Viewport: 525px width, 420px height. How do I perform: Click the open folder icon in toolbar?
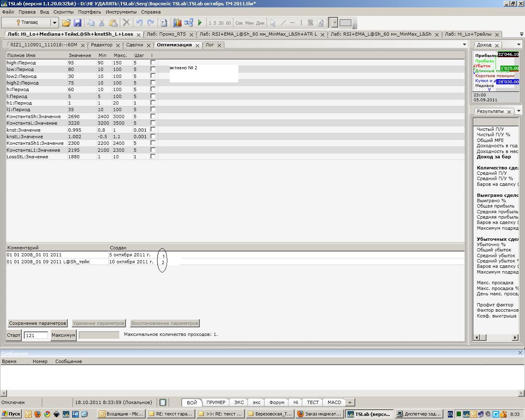click(x=66, y=23)
